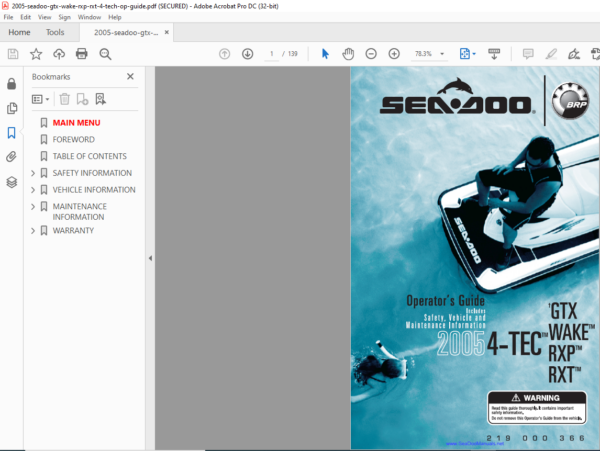Open the File menu

(x=8, y=17)
